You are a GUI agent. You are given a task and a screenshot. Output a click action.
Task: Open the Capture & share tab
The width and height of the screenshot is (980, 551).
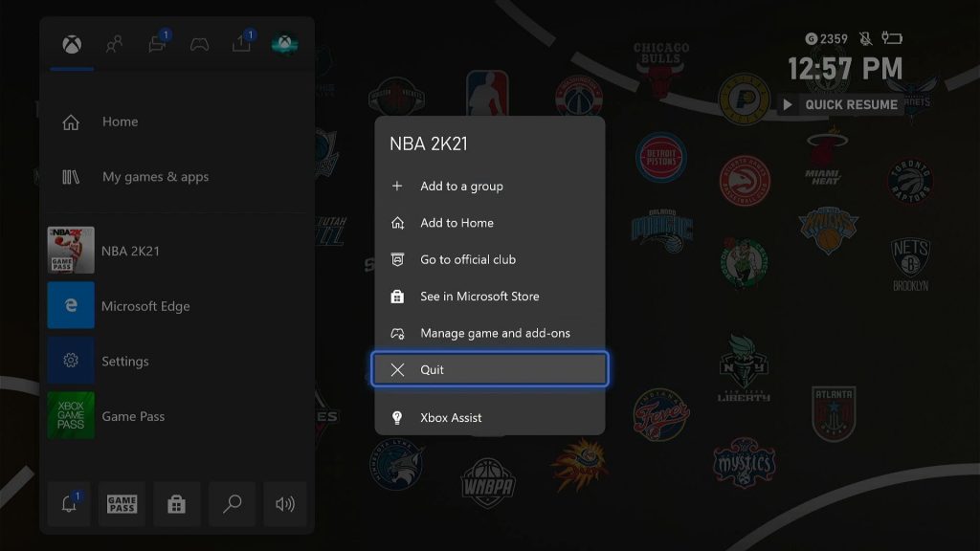click(x=242, y=43)
